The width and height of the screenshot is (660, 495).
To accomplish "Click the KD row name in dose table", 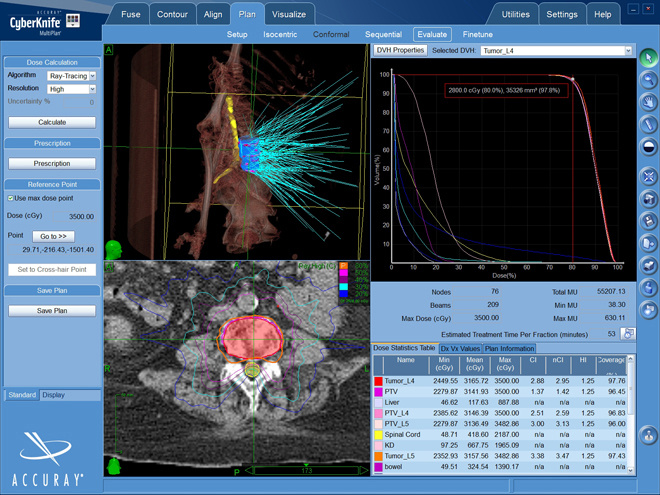I will tap(389, 445).
